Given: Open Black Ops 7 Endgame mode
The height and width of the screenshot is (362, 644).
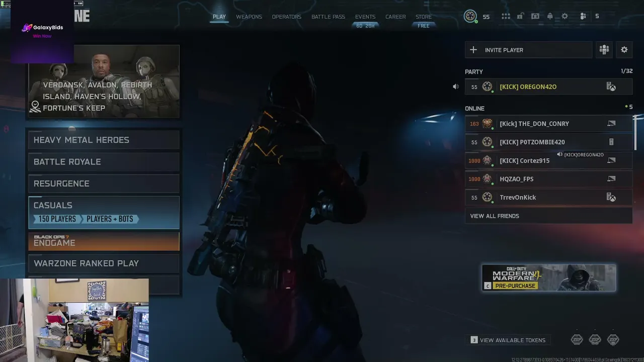Looking at the screenshot, I should (104, 241).
